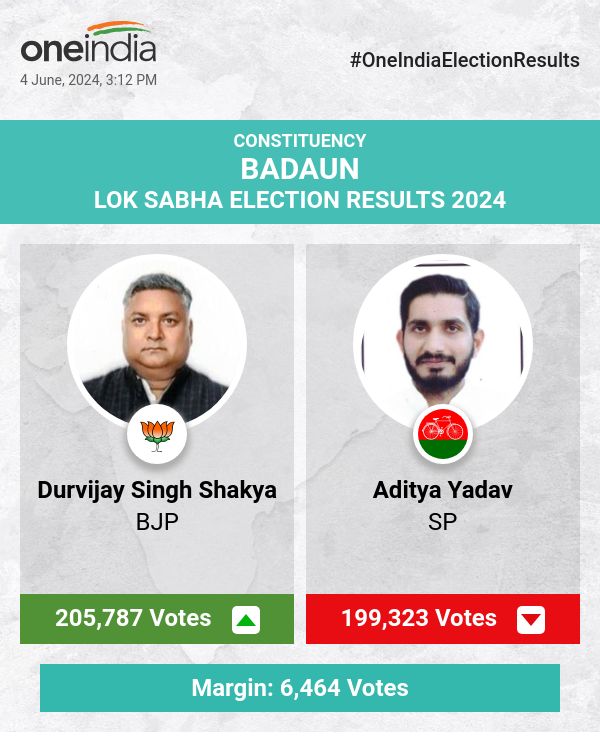Click the SP bicycle party symbol
Image resolution: width=600 pixels, height=750 pixels.
point(443,434)
